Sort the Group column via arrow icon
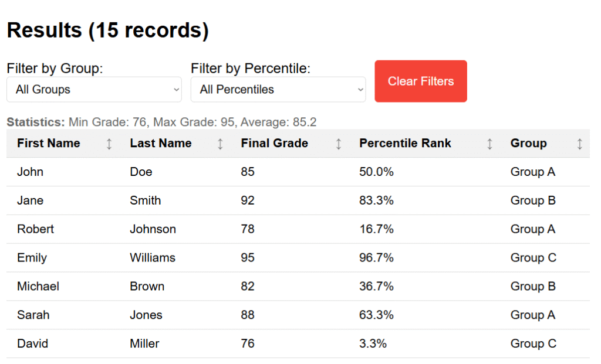This screenshot has height=364, width=601. [x=579, y=144]
